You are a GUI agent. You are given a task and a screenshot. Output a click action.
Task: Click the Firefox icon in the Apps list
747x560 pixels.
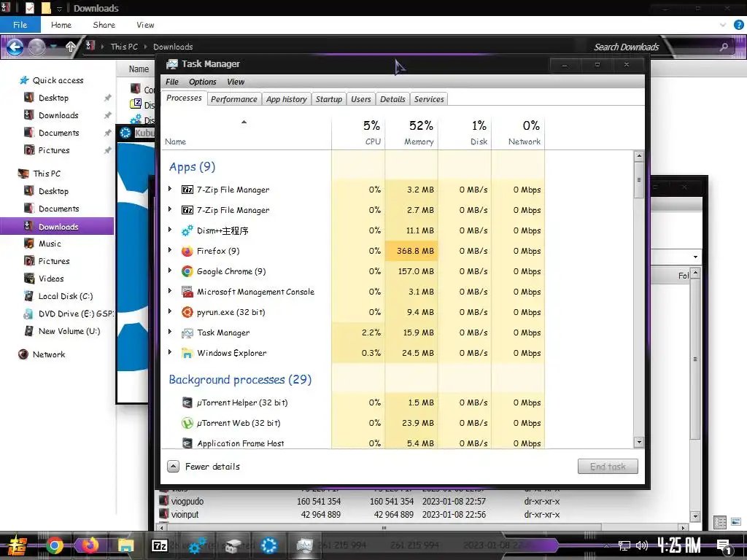point(187,251)
